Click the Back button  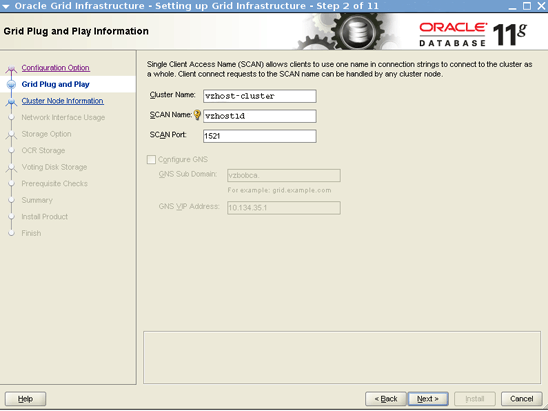pyautogui.click(x=386, y=399)
